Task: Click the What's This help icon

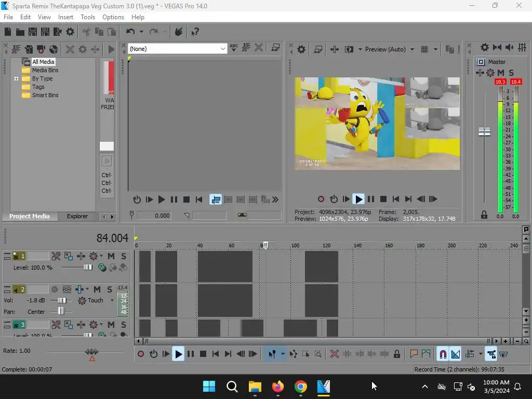Action: coord(195,32)
